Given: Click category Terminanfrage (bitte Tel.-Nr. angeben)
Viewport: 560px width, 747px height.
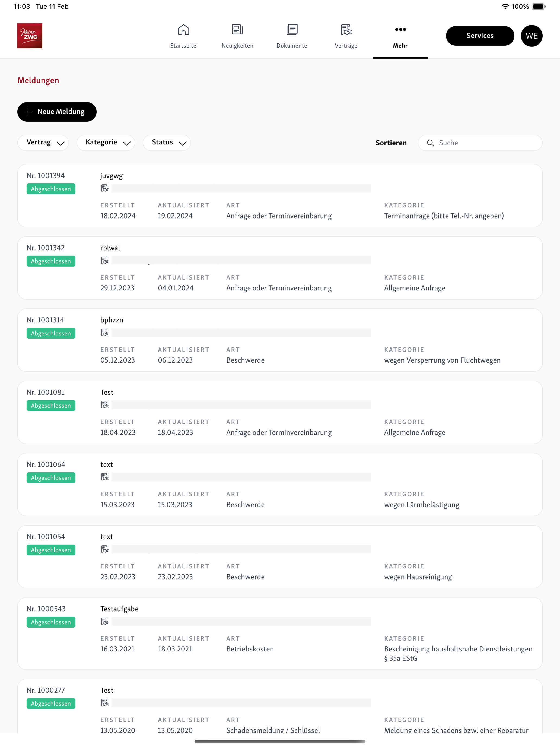Looking at the screenshot, I should tap(444, 216).
